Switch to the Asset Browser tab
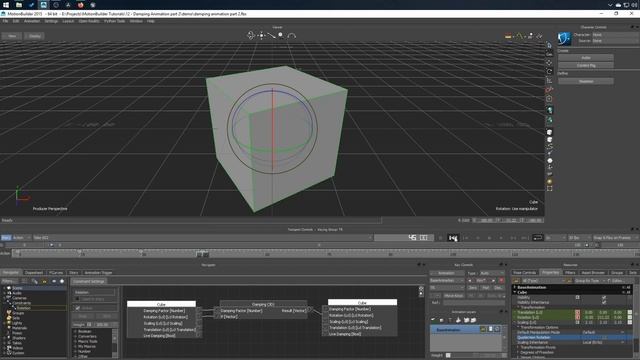This screenshot has height=360, width=640. (593, 272)
